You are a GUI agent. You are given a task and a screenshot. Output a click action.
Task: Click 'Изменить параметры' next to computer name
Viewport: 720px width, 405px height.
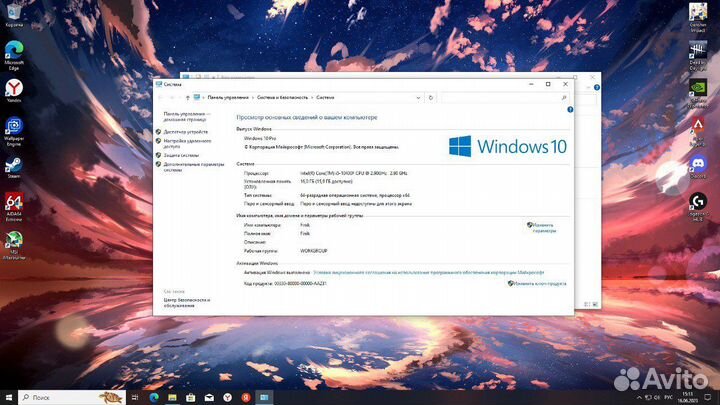tap(544, 228)
